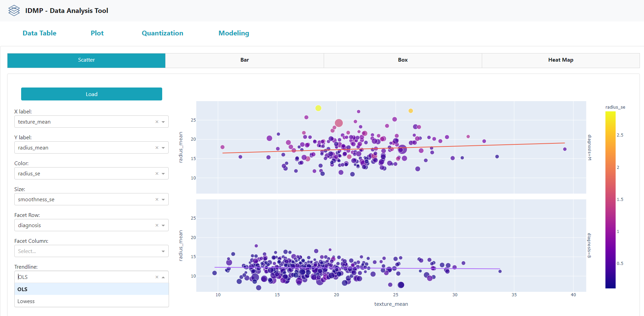Screen dimensions: 644x316
Task: Clear radius_mean from the Y label field
Action: pos(157,147)
